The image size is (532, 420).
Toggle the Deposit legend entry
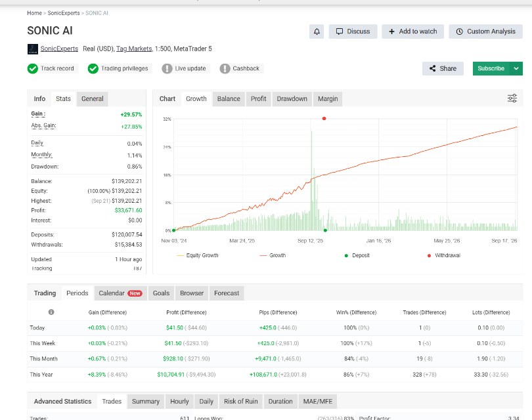click(x=357, y=255)
